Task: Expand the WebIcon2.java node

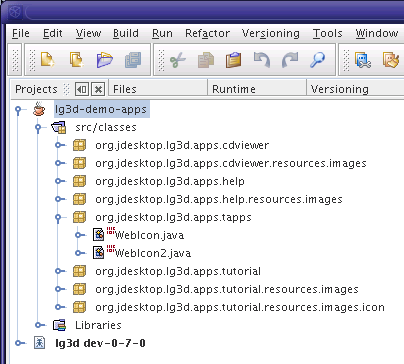Action: point(79,253)
